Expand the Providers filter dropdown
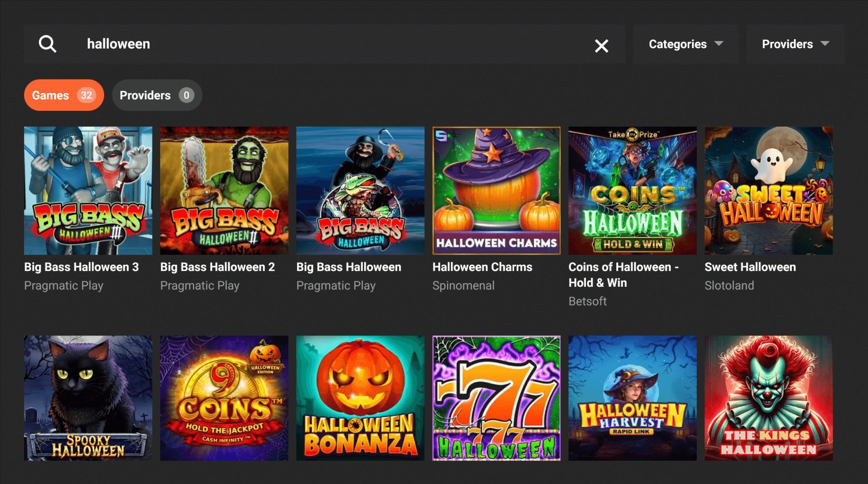 [x=795, y=44]
